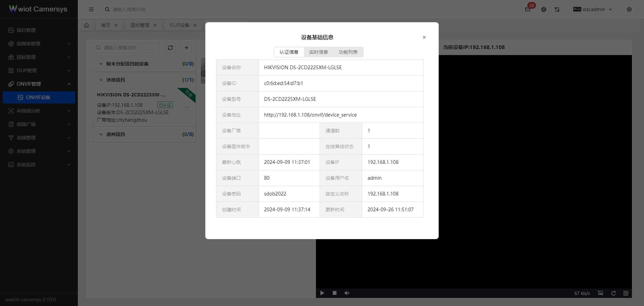Image resolution: width=644 pixels, height=306 pixels.
Task: Add a new device with the plus button
Action: 186,48
